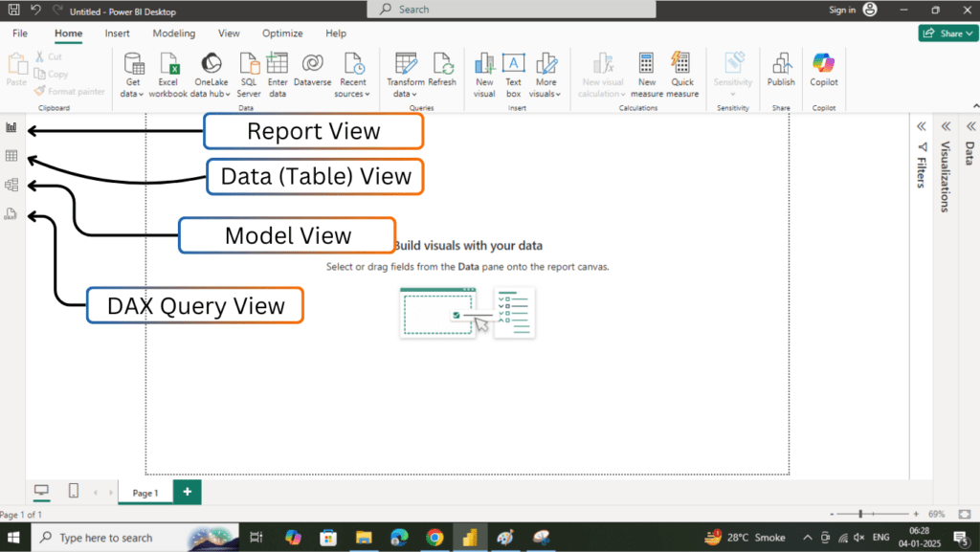Switch to the Insert tab

coord(118,33)
